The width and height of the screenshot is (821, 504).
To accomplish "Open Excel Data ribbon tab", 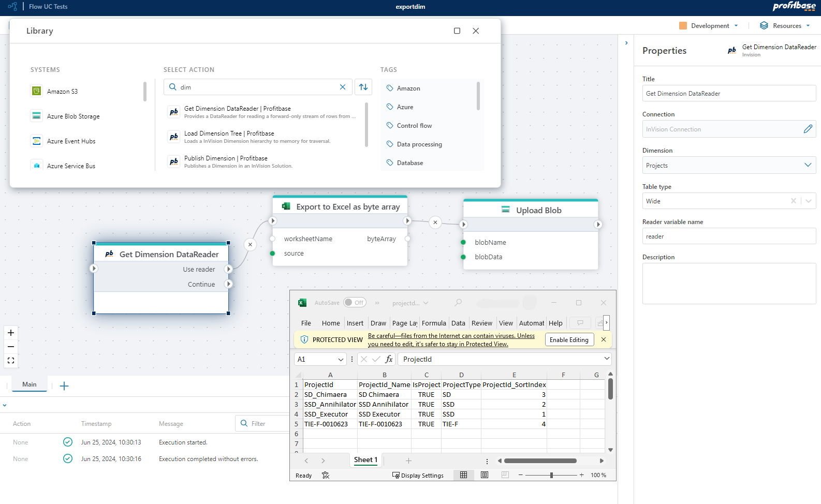I will pos(458,323).
